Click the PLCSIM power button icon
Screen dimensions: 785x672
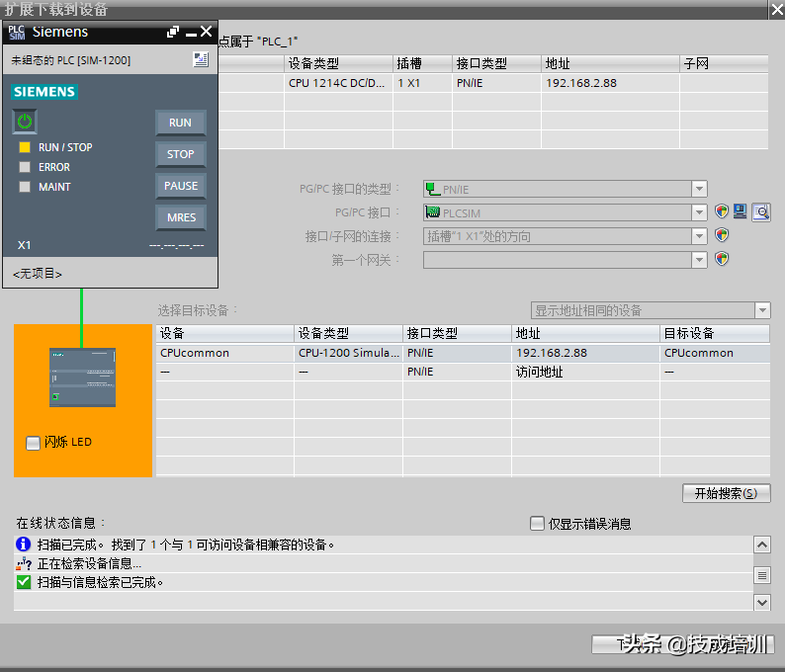[x=25, y=122]
